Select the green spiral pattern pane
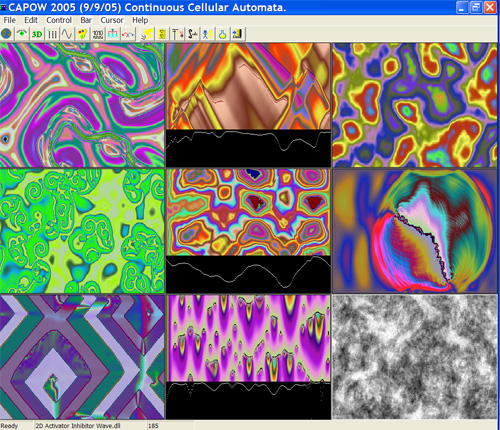The width and height of the screenshot is (500, 430). (82, 231)
